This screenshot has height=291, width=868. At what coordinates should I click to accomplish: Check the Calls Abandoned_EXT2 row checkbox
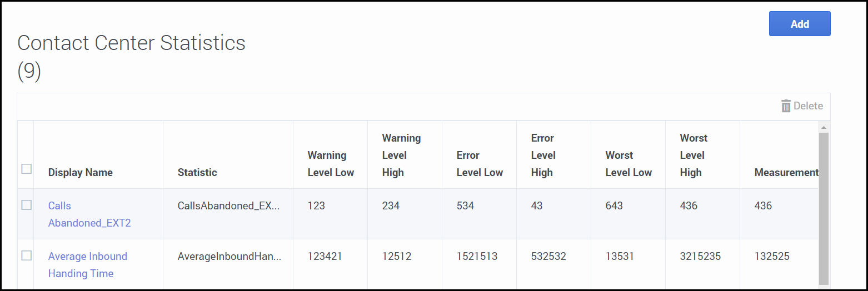(26, 205)
